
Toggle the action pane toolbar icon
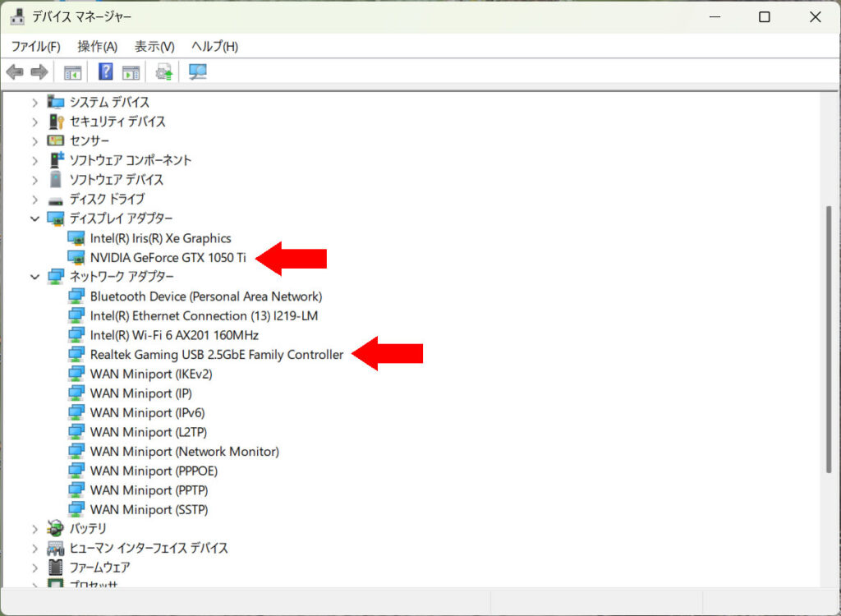point(131,72)
